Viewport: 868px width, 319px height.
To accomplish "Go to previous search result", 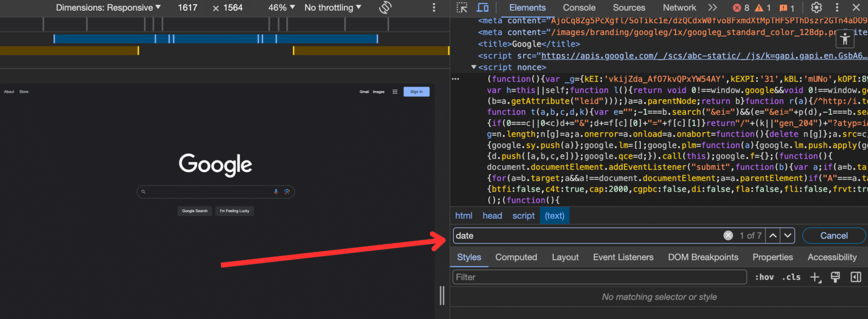I will (x=772, y=235).
